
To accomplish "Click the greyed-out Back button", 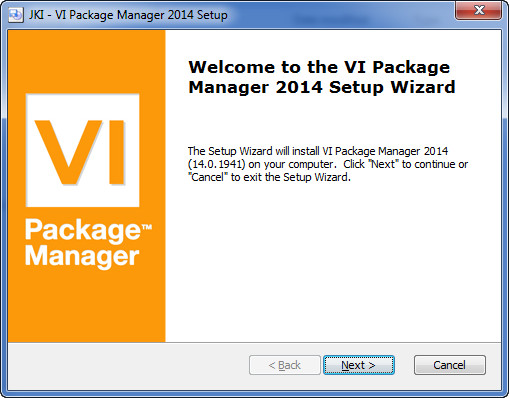I will click(x=285, y=365).
